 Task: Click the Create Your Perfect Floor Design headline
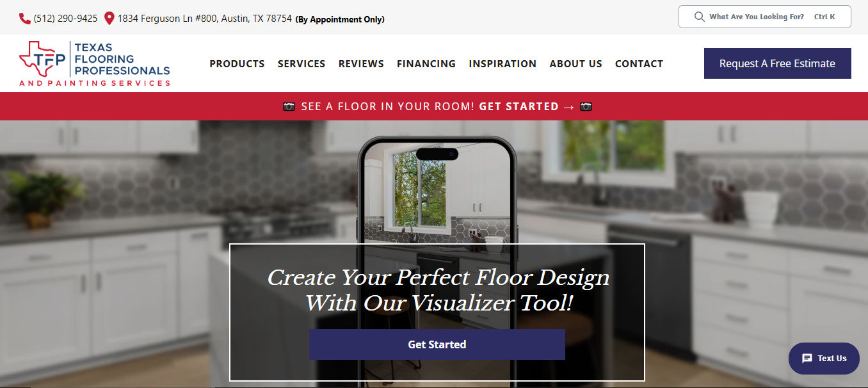pyautogui.click(x=438, y=289)
